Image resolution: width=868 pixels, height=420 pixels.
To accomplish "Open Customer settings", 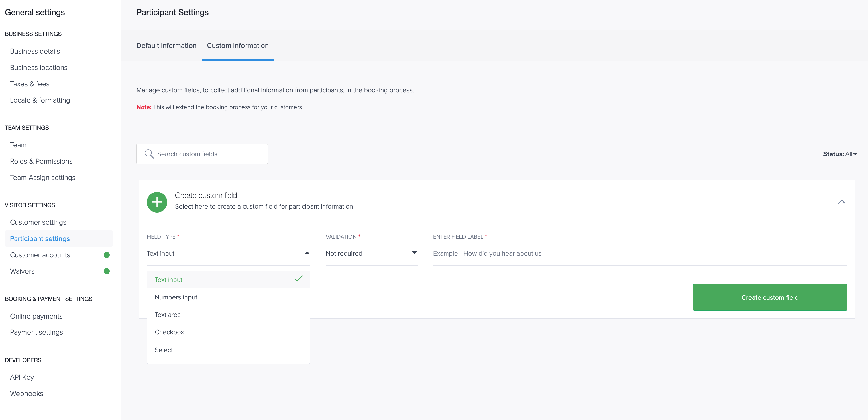I will click(38, 222).
